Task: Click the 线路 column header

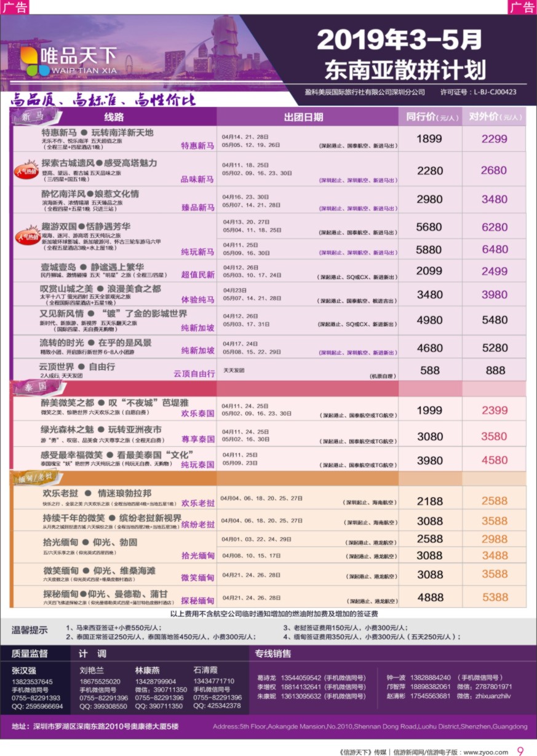Action: pyautogui.click(x=114, y=117)
